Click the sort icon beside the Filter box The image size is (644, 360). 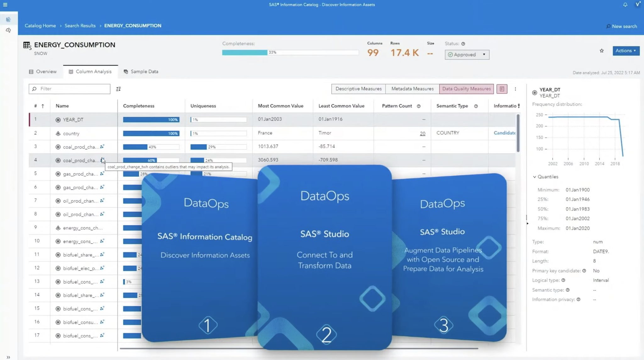click(119, 89)
